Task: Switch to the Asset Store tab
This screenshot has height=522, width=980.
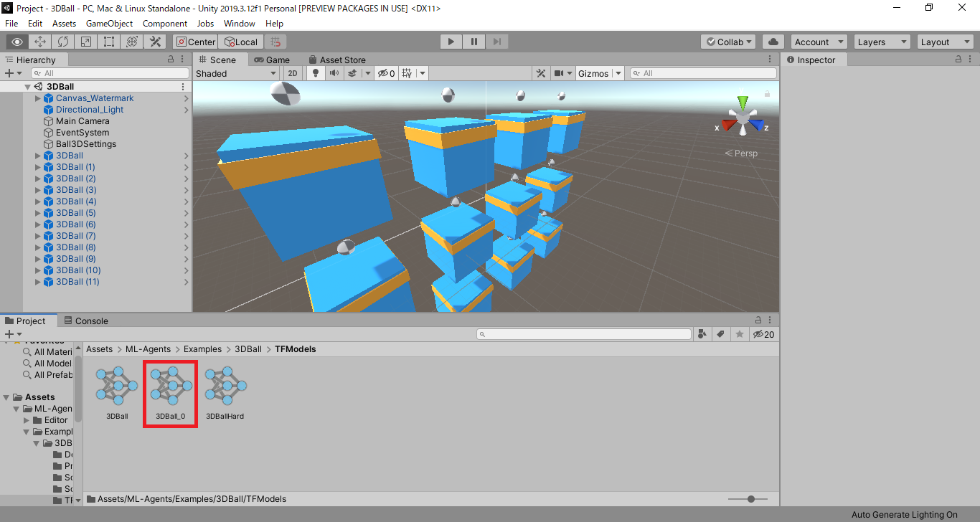Action: [x=336, y=60]
